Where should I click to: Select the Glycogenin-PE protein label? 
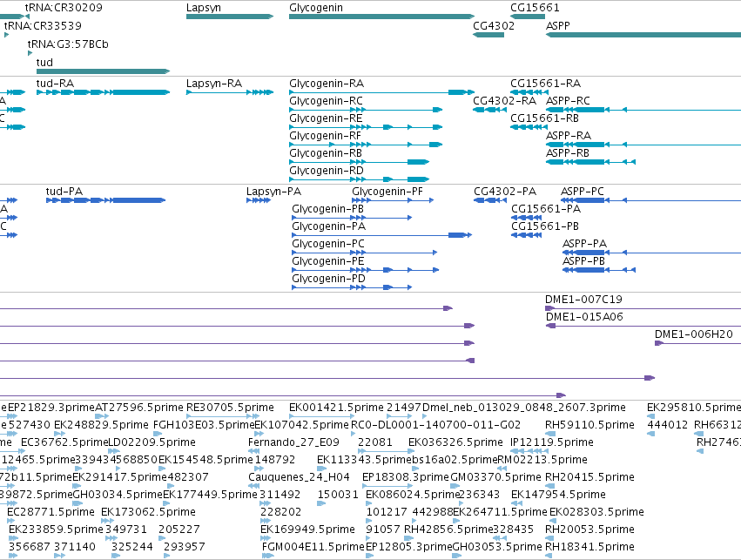328,261
